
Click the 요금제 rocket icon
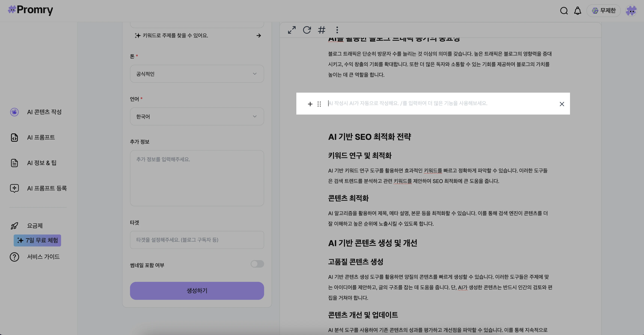point(14,226)
